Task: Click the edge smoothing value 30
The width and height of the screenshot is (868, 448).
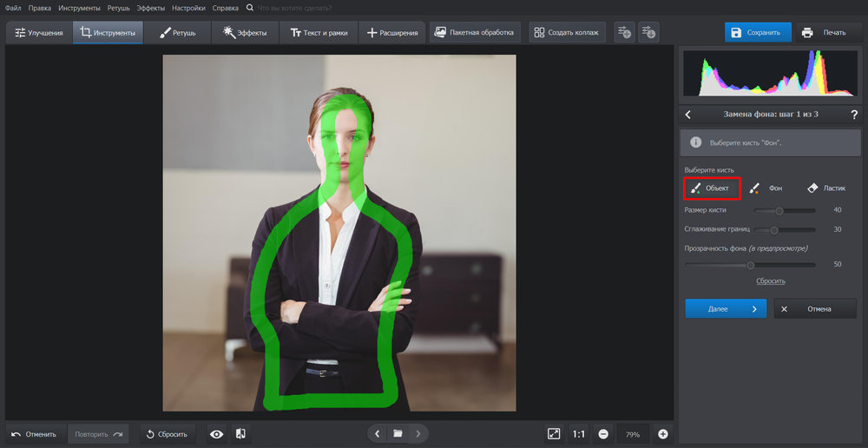Action: coord(838,230)
